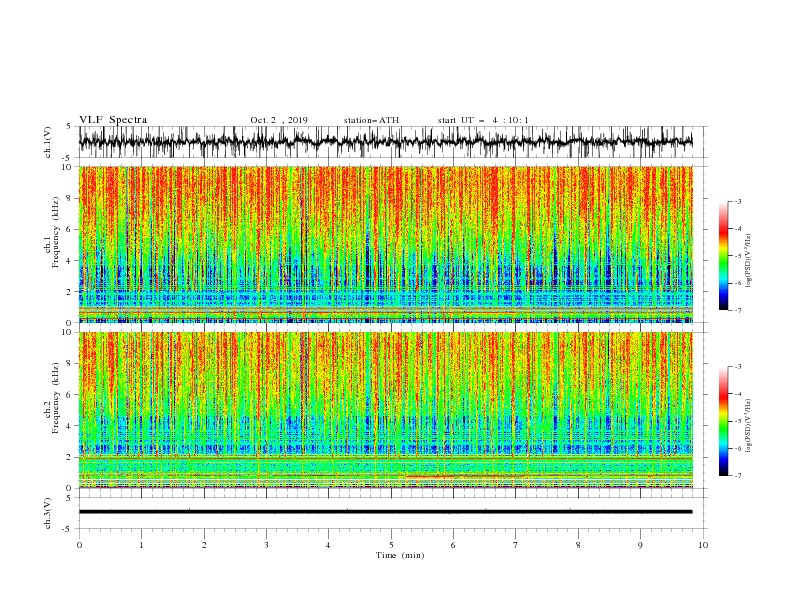The width and height of the screenshot is (792, 612).
Task: Click the ch.1 "Frequency (kHz)" axis label
Action: (x=55, y=232)
